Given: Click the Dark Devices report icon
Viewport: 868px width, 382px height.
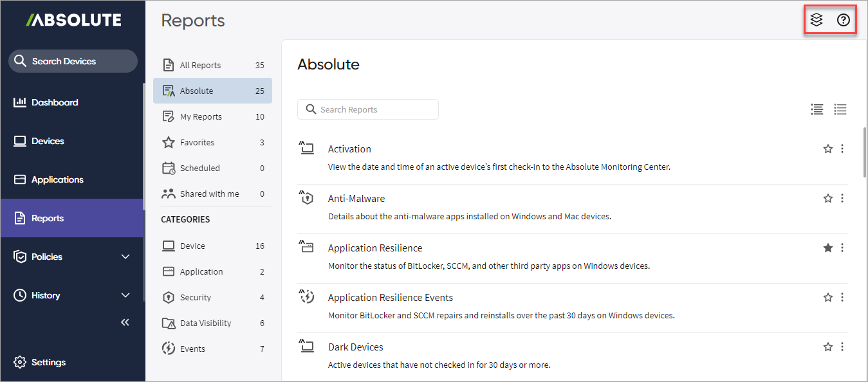Looking at the screenshot, I should 307,347.
